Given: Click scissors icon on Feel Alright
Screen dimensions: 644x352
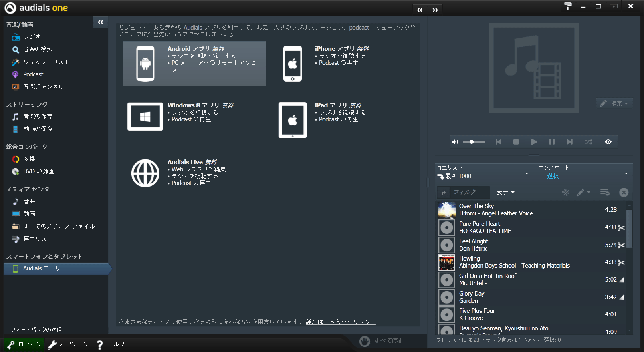Looking at the screenshot, I should (x=621, y=245).
